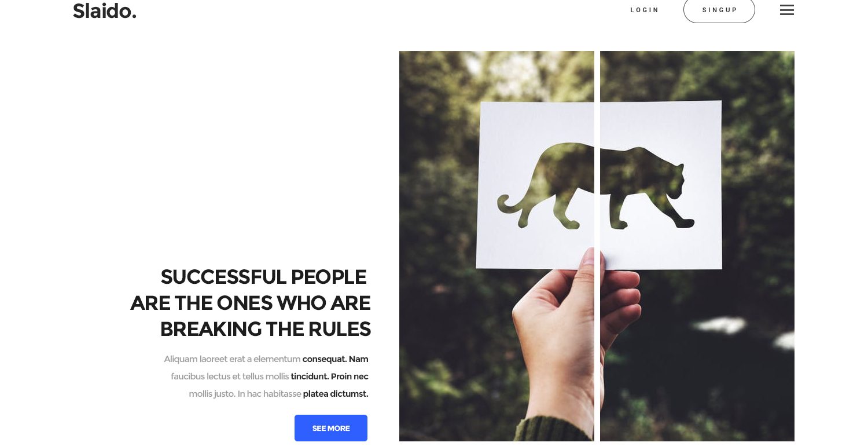Select the right half of the forest photo

pyautogui.click(x=697, y=246)
